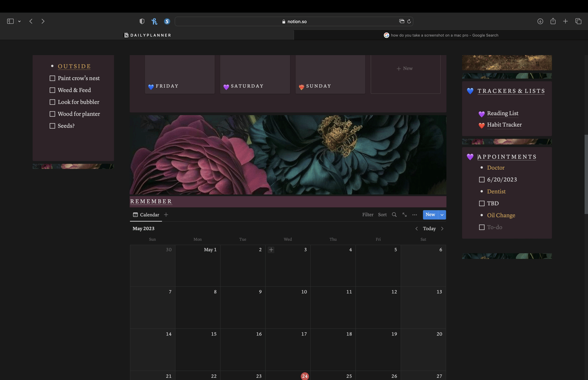The image size is (588, 380).
Task: Switch to the DAILYPLANNER tab
Action: (x=147, y=35)
